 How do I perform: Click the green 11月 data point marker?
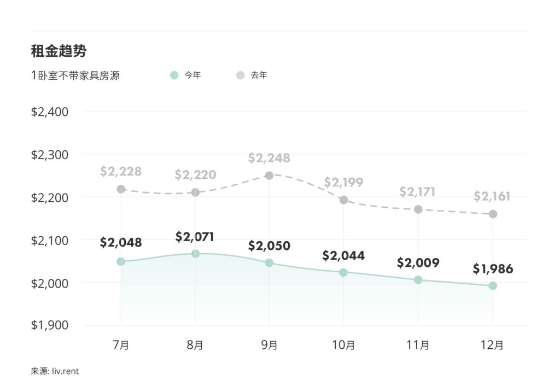418,280
